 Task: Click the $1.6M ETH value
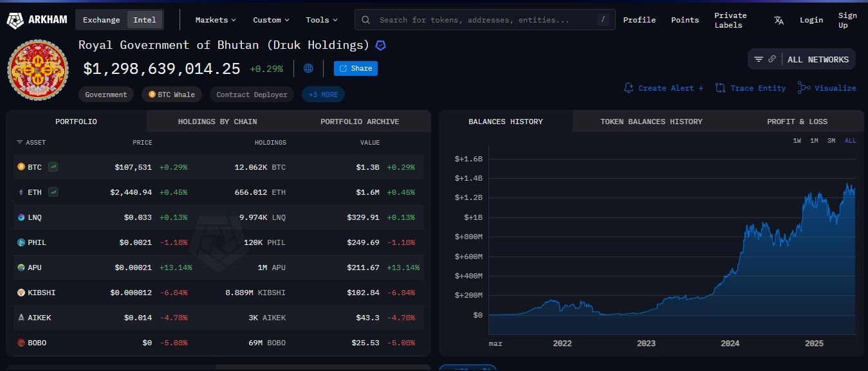(x=367, y=192)
